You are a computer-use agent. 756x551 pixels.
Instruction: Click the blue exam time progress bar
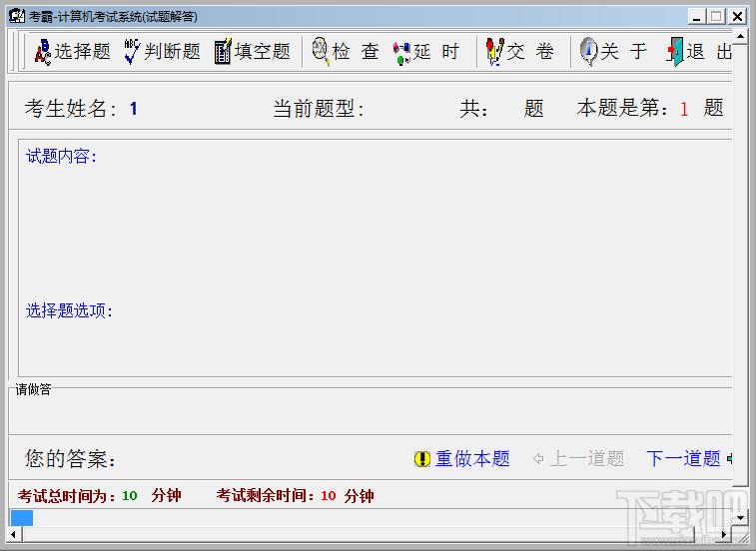tap(22, 518)
